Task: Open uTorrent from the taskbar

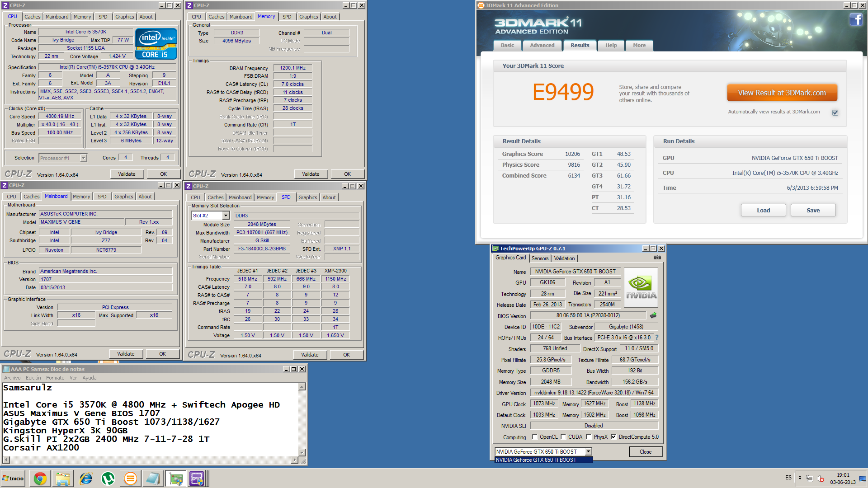Action: pyautogui.click(x=108, y=479)
